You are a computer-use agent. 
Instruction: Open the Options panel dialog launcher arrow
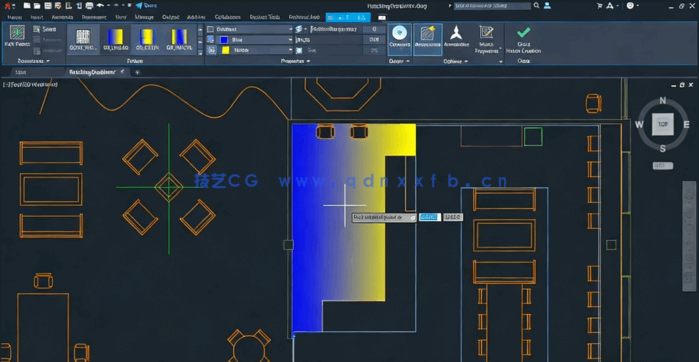pos(501,61)
